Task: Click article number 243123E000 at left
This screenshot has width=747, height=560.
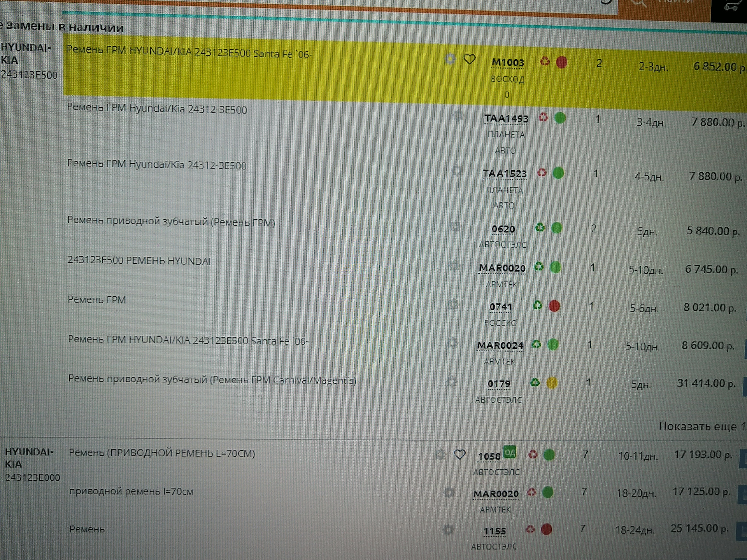Action: click(x=32, y=477)
